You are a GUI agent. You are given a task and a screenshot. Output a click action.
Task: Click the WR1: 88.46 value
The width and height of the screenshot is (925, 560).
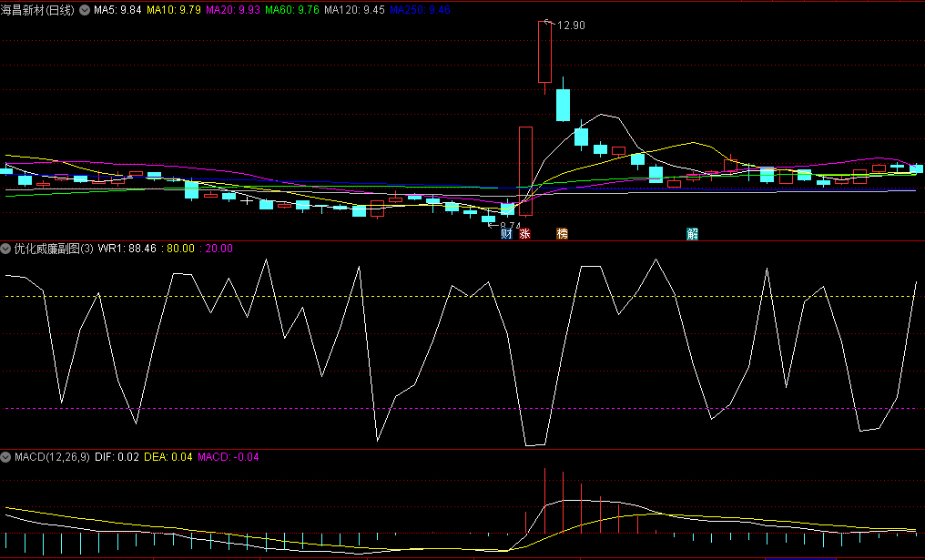click(x=127, y=249)
